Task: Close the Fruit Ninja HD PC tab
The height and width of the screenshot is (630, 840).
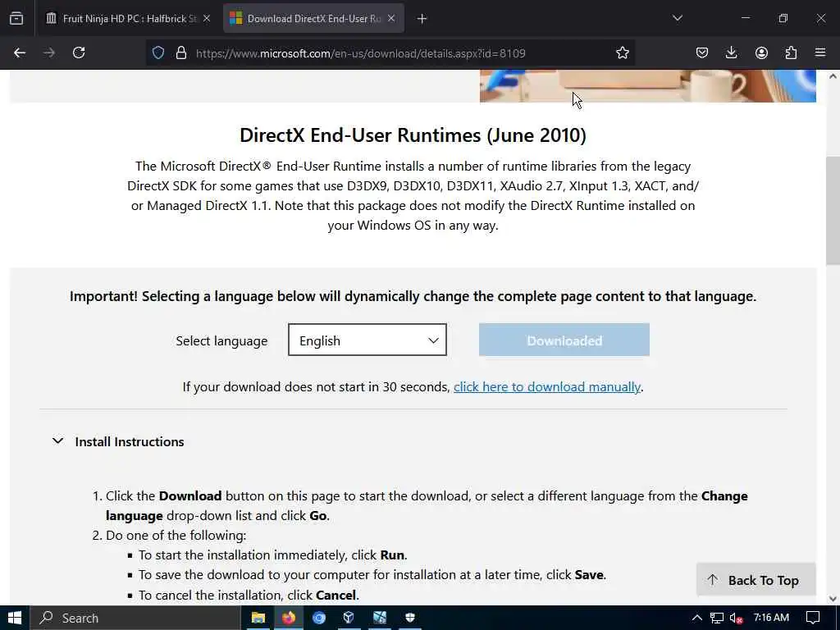Action: click(x=207, y=18)
